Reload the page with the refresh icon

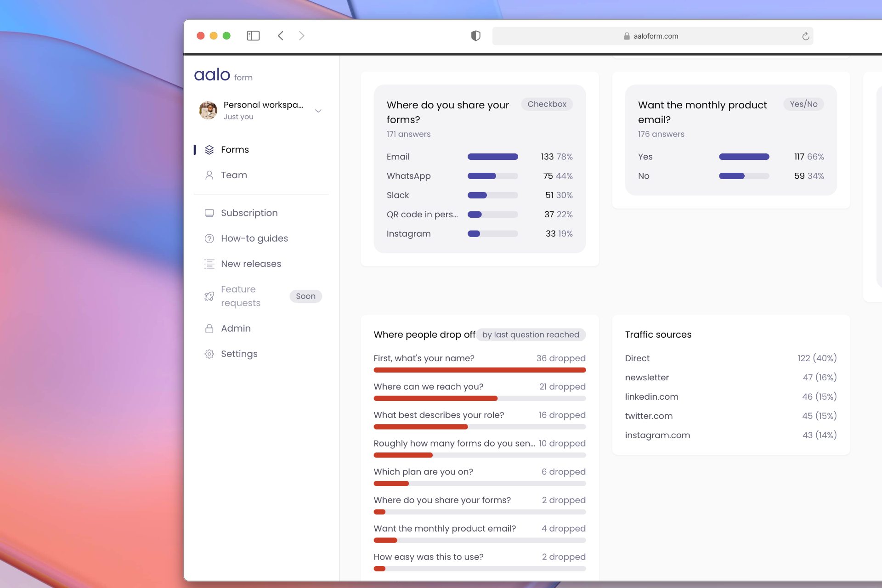(x=805, y=36)
